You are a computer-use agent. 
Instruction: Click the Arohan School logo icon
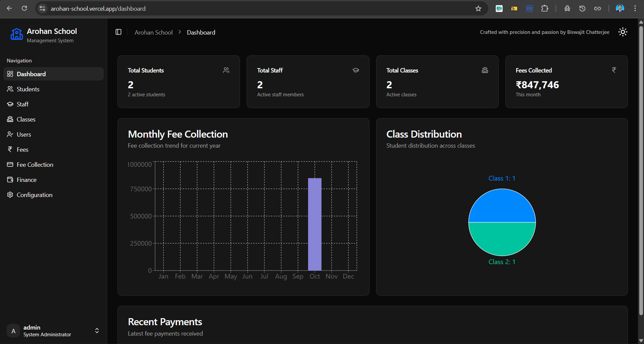pyautogui.click(x=16, y=34)
